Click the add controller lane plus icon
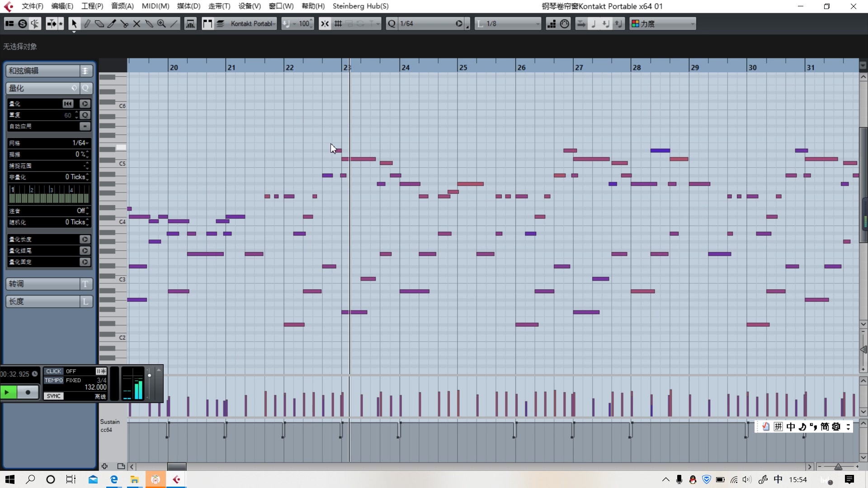868x488 pixels. [104, 466]
